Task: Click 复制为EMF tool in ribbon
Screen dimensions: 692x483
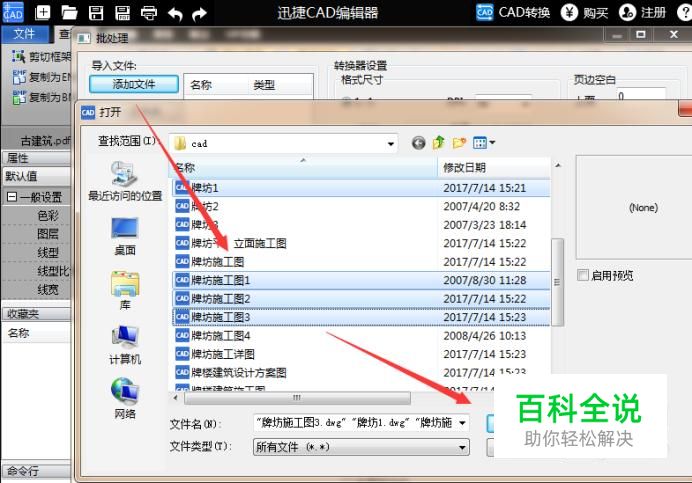Action: (41, 77)
